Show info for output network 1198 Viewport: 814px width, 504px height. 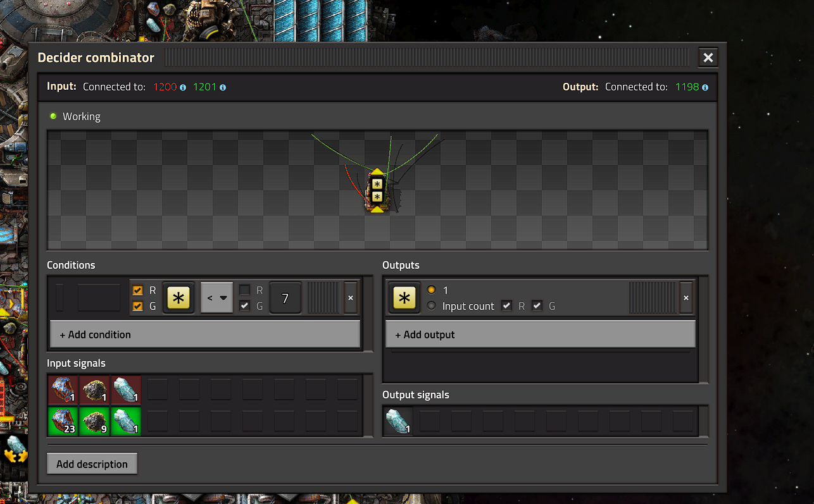pos(705,87)
